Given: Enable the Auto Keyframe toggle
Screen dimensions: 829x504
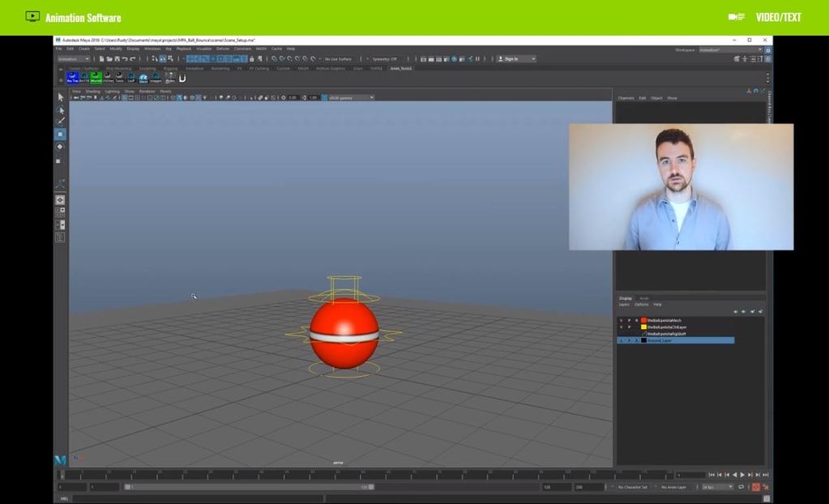Looking at the screenshot, I should [x=756, y=487].
